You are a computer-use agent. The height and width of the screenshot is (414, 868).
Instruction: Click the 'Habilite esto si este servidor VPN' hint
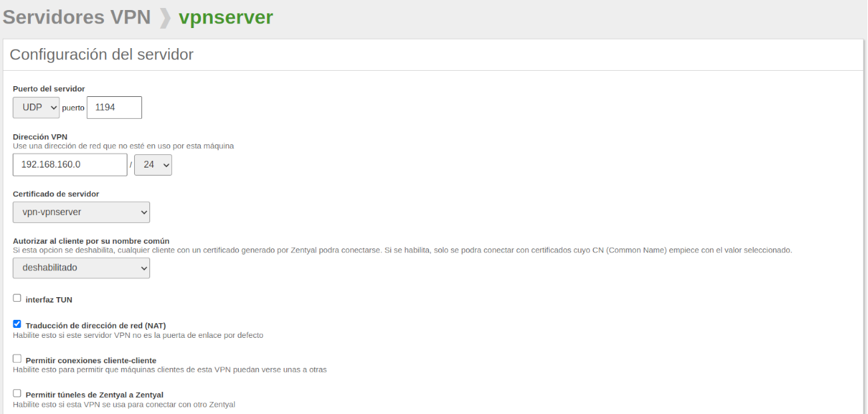point(138,335)
